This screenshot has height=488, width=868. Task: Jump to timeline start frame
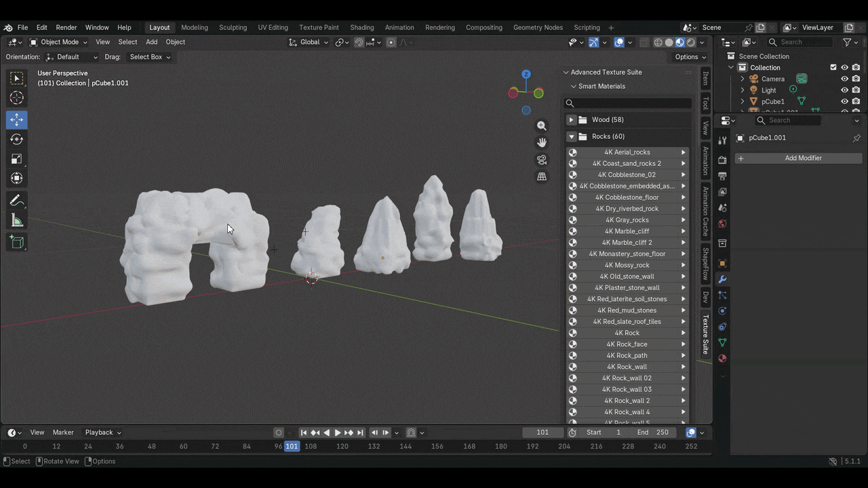(304, 432)
